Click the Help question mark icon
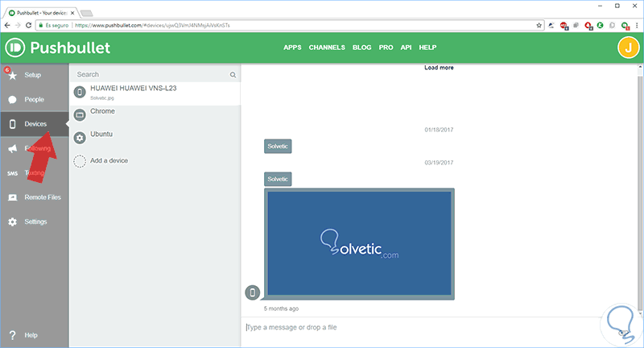Screen dimensions: 644x348 [x=13, y=335]
